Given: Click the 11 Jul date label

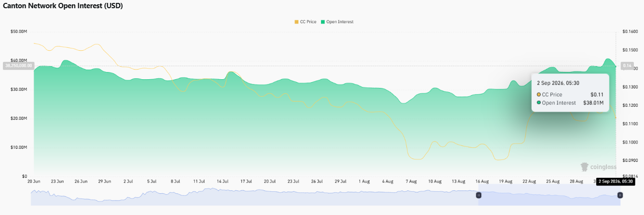Looking at the screenshot, I should point(199,181).
